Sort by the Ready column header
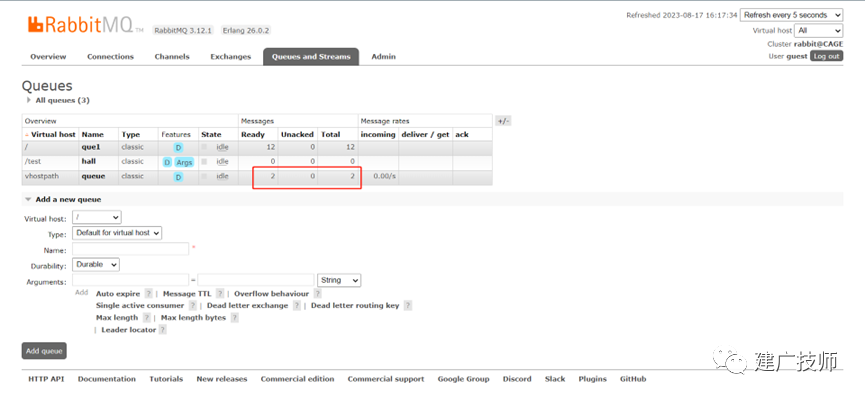Screen dimensions: 865x399 point(253,134)
